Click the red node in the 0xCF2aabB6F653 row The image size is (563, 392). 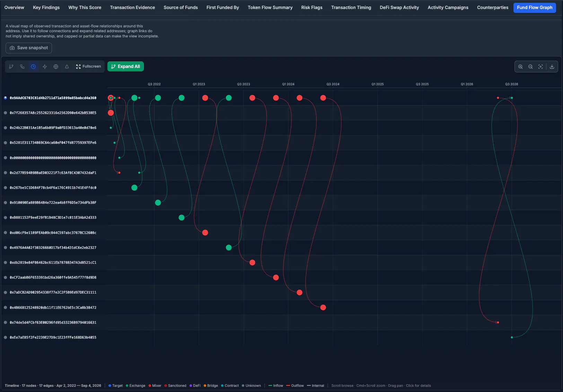point(276,278)
